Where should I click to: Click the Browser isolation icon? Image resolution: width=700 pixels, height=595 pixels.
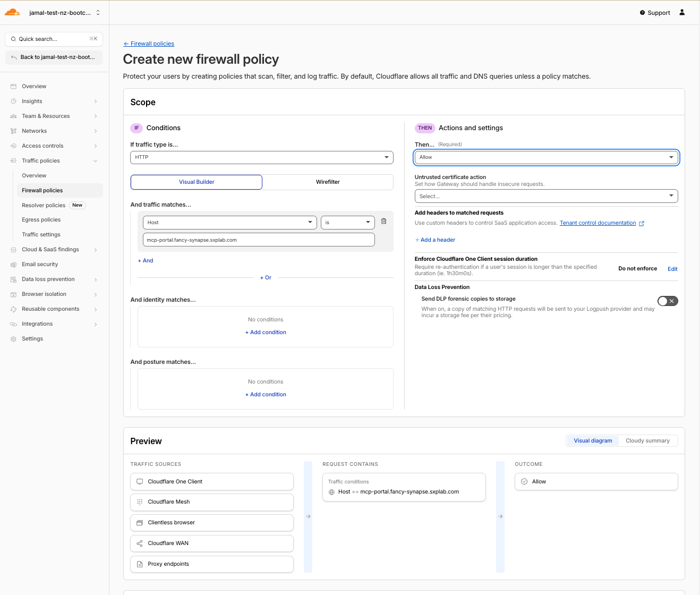coord(13,294)
